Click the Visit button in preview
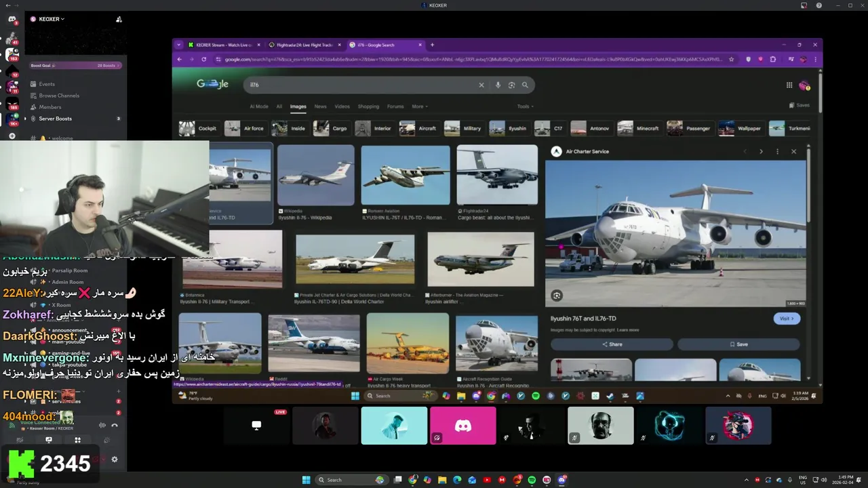 (787, 319)
